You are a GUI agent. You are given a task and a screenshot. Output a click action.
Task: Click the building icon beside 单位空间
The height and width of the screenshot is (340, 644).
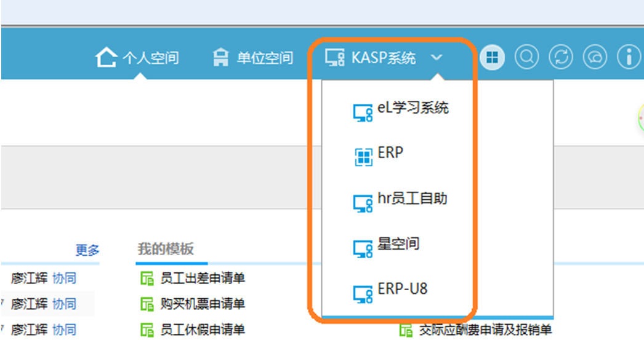click(220, 58)
